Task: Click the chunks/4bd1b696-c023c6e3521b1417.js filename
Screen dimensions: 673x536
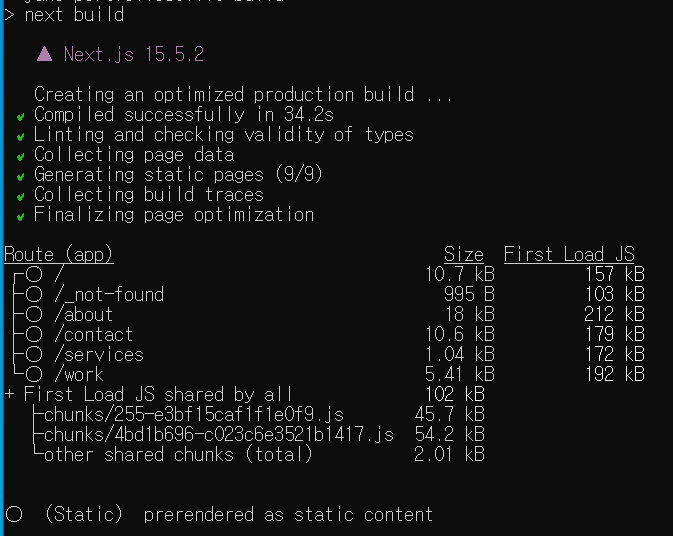Action: tap(219, 434)
